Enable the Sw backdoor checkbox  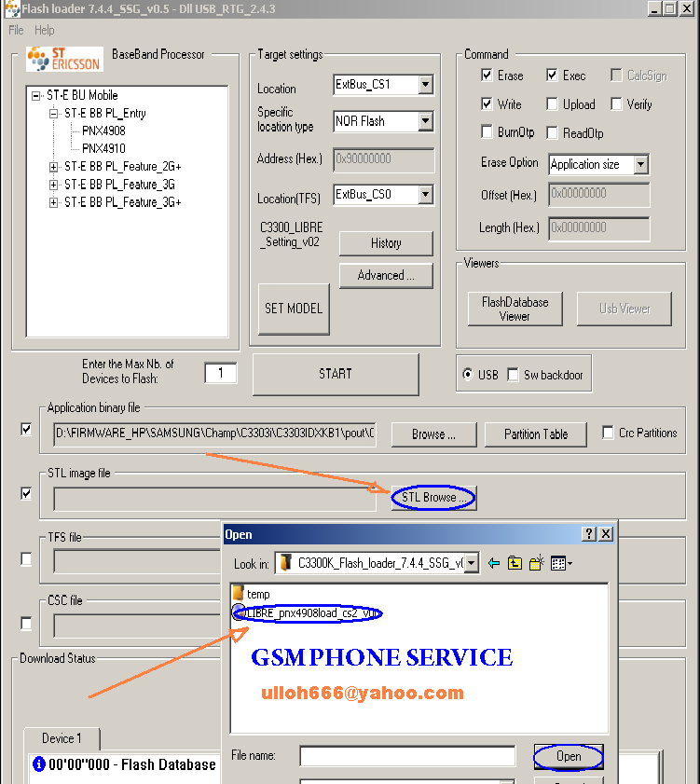[x=513, y=375]
